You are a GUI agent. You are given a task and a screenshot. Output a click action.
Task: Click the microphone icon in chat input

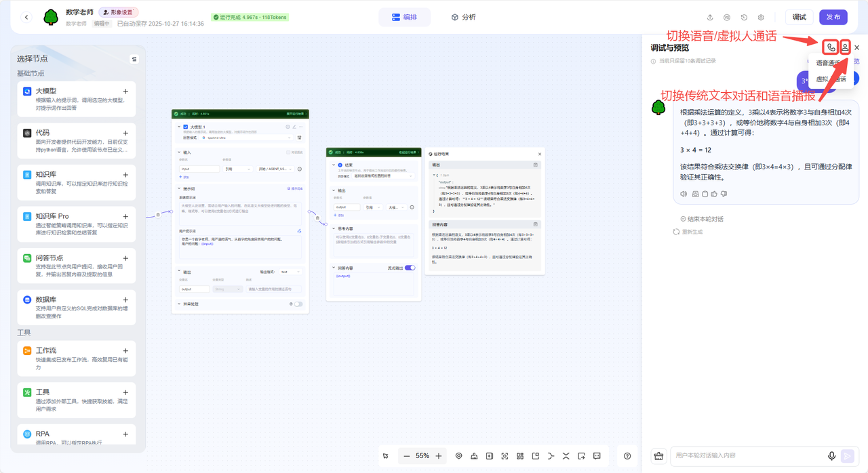pyautogui.click(x=831, y=456)
